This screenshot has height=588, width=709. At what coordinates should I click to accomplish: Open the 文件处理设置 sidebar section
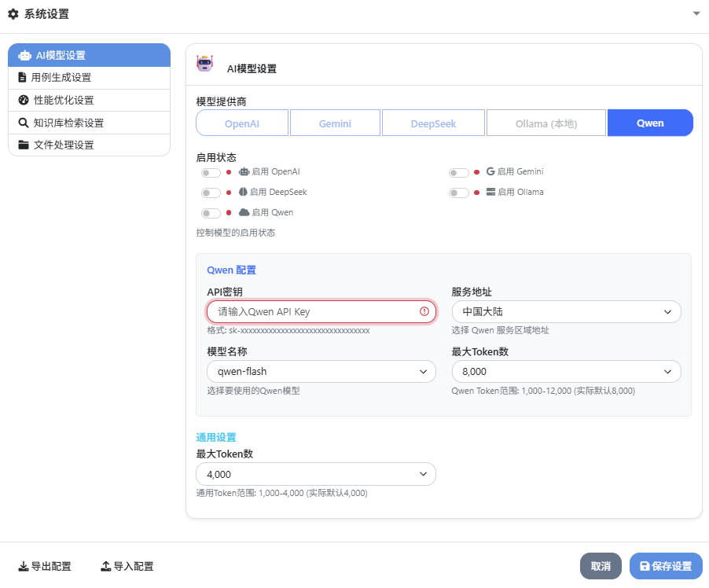point(89,145)
